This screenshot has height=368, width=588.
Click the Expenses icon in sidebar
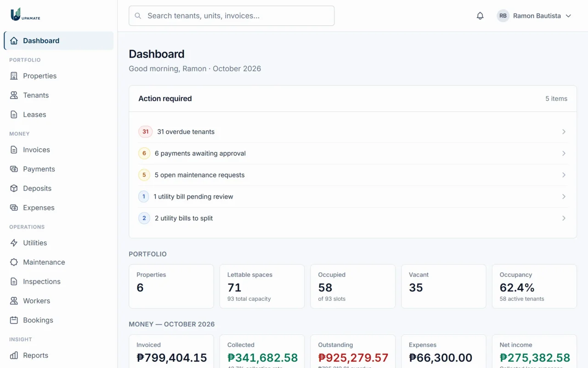[14, 207]
